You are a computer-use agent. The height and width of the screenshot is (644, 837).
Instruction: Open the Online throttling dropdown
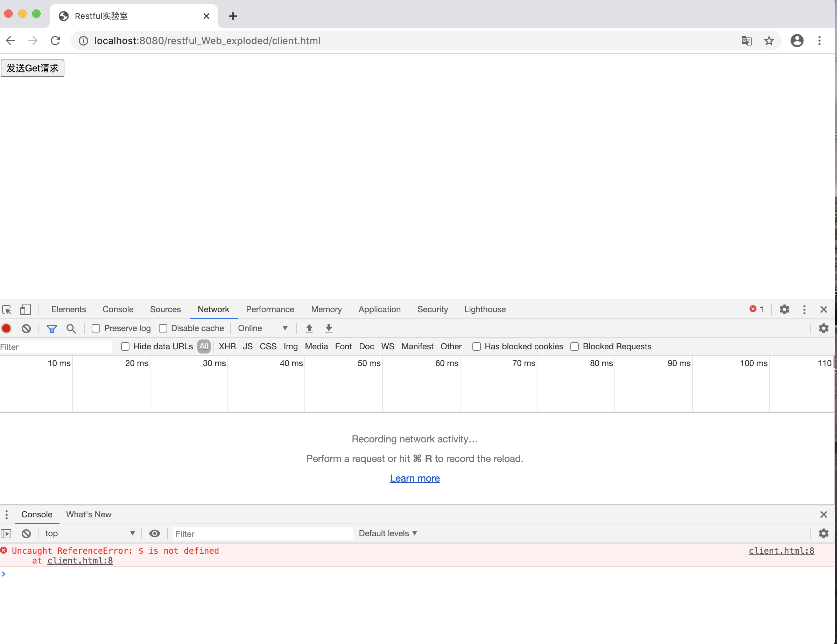(x=262, y=329)
